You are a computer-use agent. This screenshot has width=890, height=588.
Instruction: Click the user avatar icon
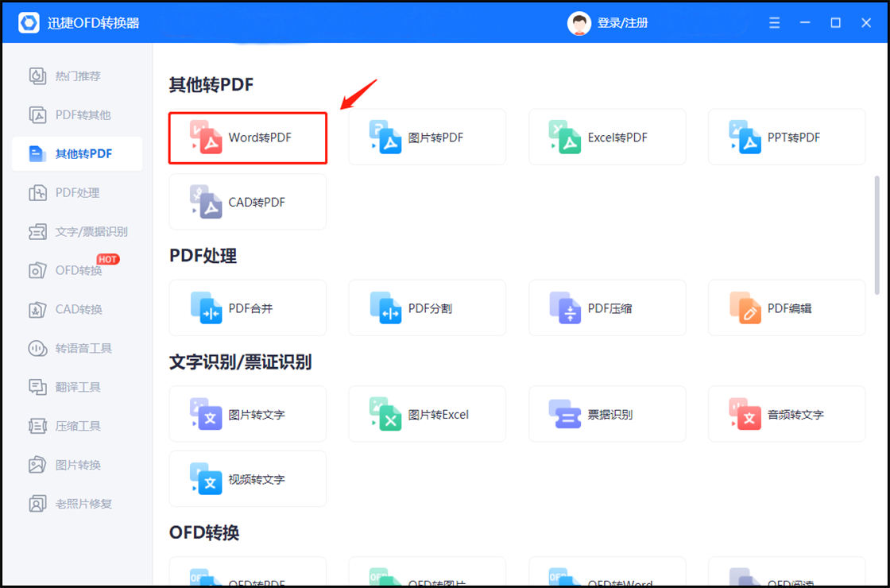point(579,23)
